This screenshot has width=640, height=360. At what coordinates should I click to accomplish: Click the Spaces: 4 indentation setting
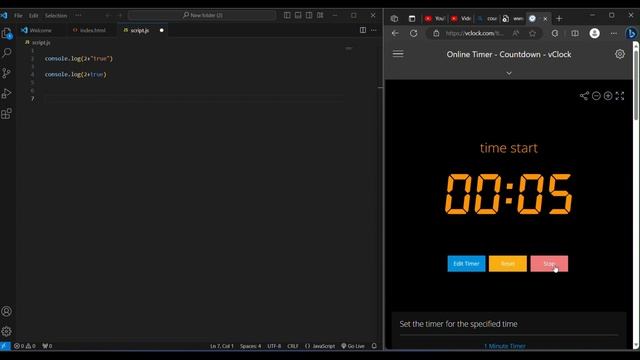coord(250,346)
